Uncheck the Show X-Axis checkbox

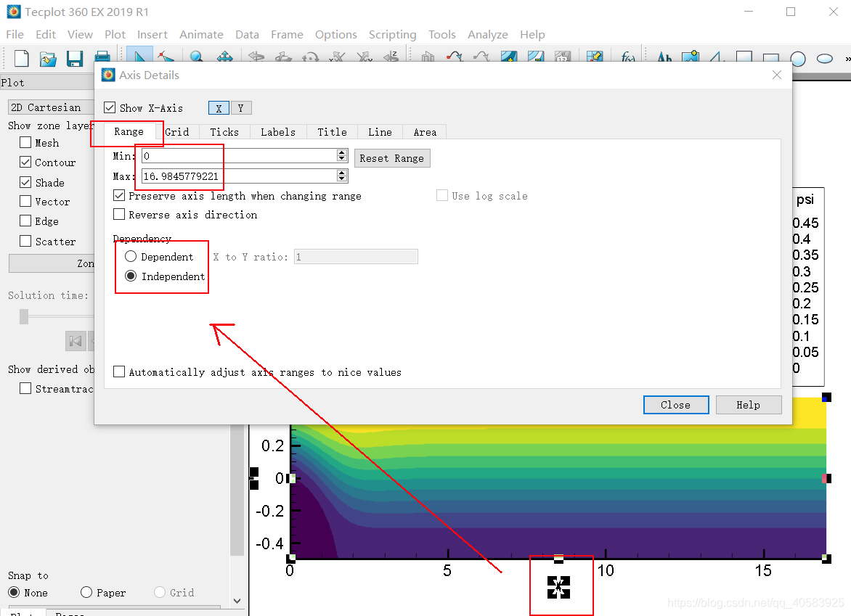click(x=110, y=107)
